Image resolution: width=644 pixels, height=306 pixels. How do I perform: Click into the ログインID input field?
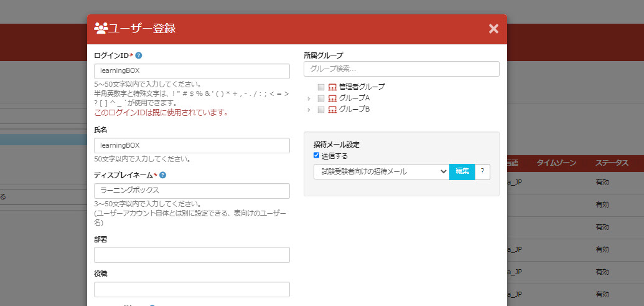192,71
